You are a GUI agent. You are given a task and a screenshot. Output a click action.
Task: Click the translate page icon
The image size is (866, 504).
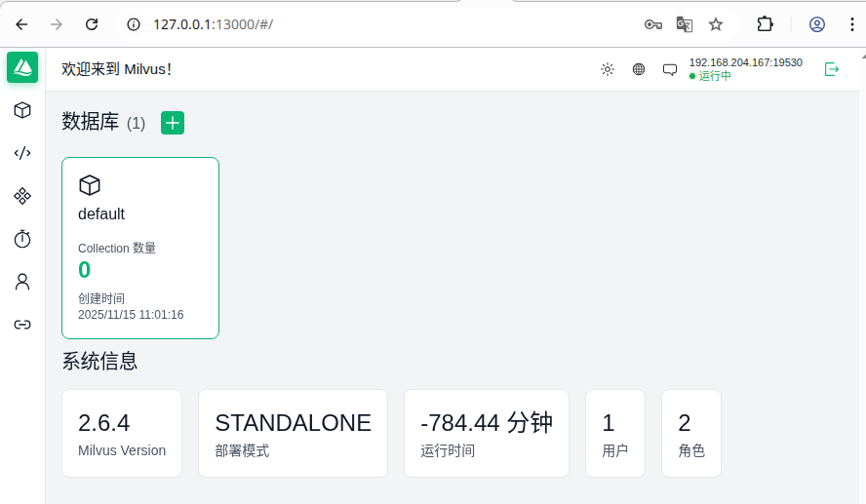685,24
